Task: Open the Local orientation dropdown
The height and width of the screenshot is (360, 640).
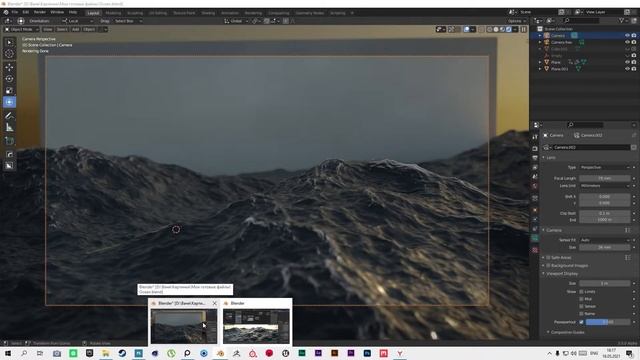Action: point(78,21)
